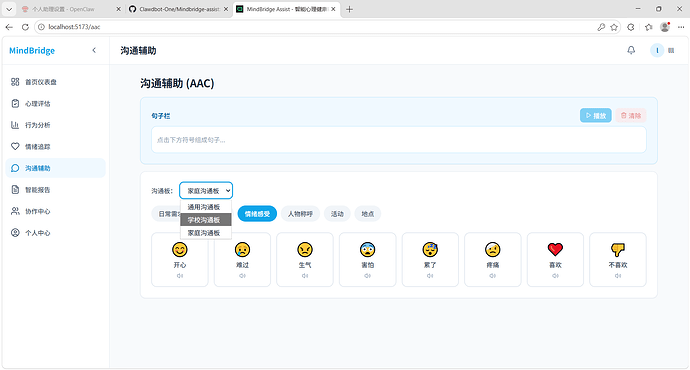Reload the page with the refresh icon
Screen dimensions: 690x370
point(25,27)
